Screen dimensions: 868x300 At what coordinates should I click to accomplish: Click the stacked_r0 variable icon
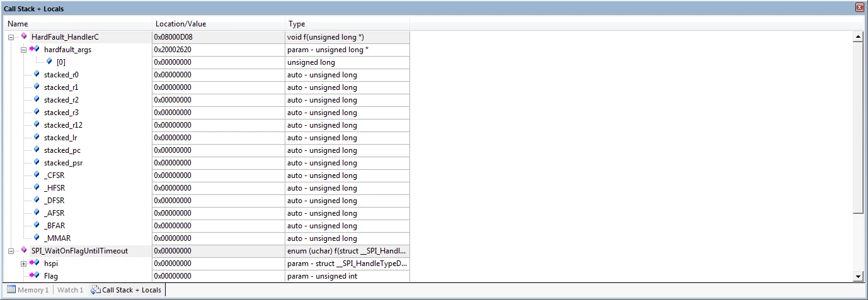(x=37, y=74)
